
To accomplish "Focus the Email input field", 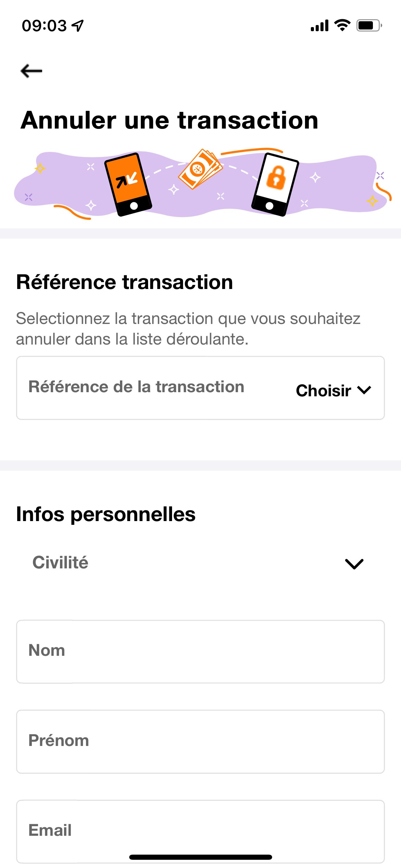I will pos(200,831).
